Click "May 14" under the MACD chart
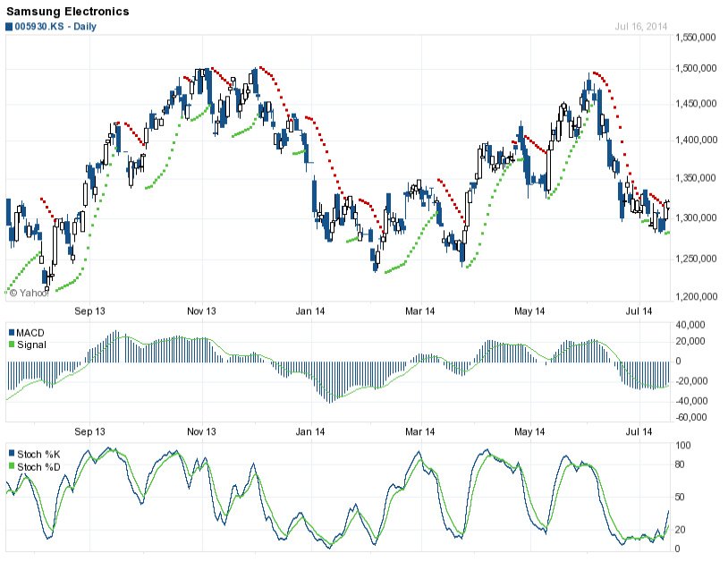This screenshot has width=728, height=562. [x=529, y=431]
